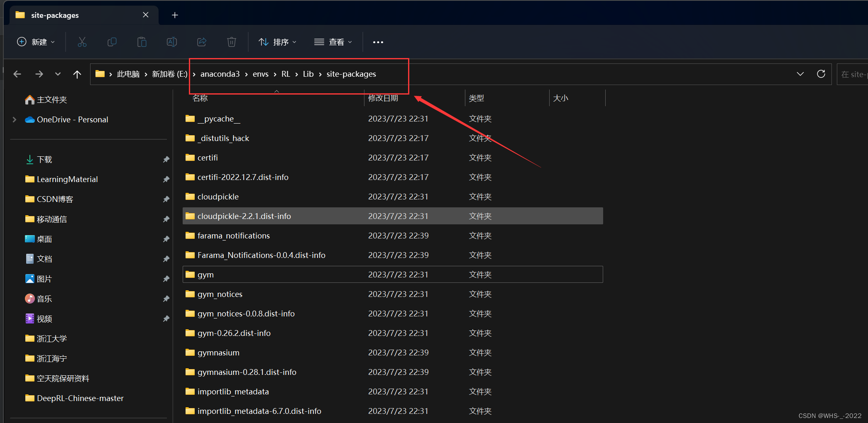The width and height of the screenshot is (868, 423).
Task: Select cloudpickle-2.2.1.dist-info folder
Action: tap(393, 216)
